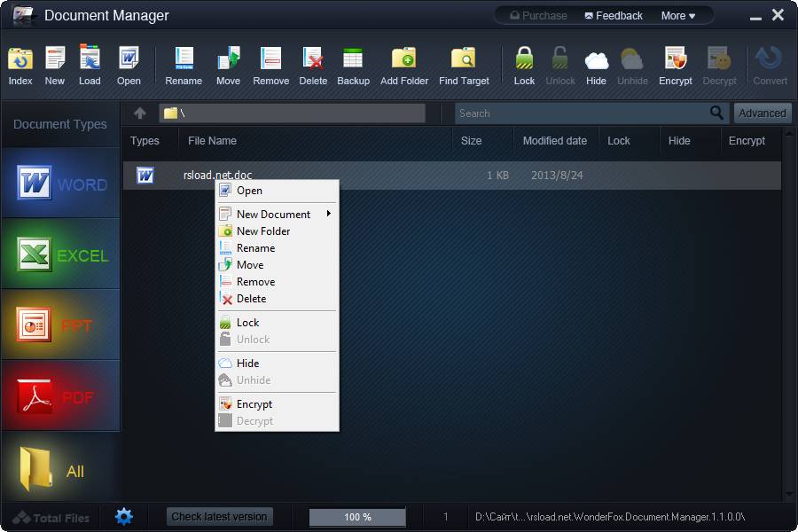The width and height of the screenshot is (798, 532).
Task: Click the Open toolbar icon
Action: point(129,58)
